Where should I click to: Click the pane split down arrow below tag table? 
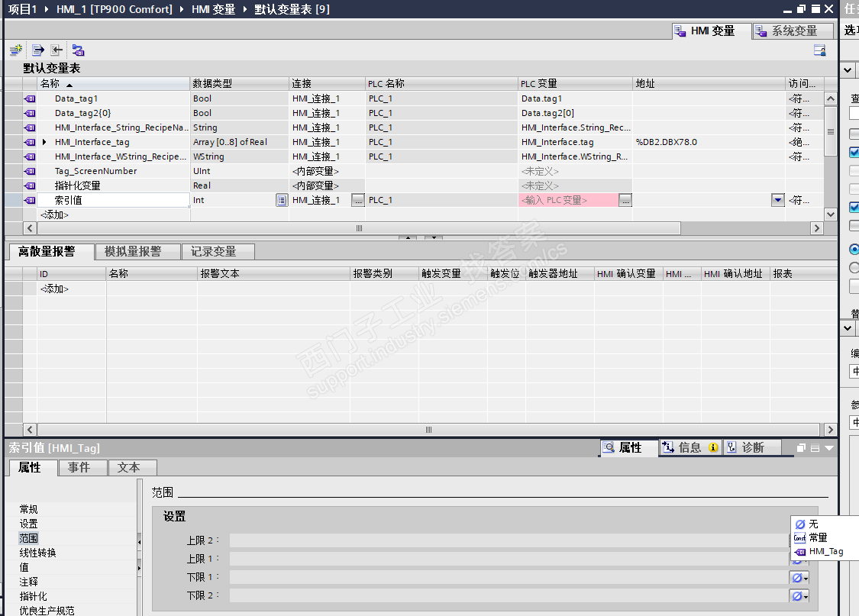pyautogui.click(x=434, y=237)
